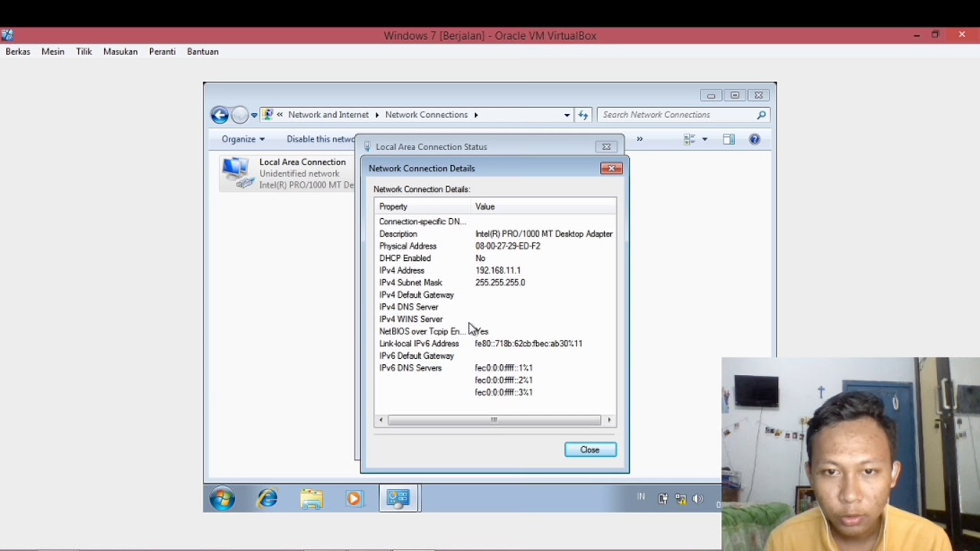
Task: Select the IPv4 WINS Server row
Action: click(x=495, y=320)
